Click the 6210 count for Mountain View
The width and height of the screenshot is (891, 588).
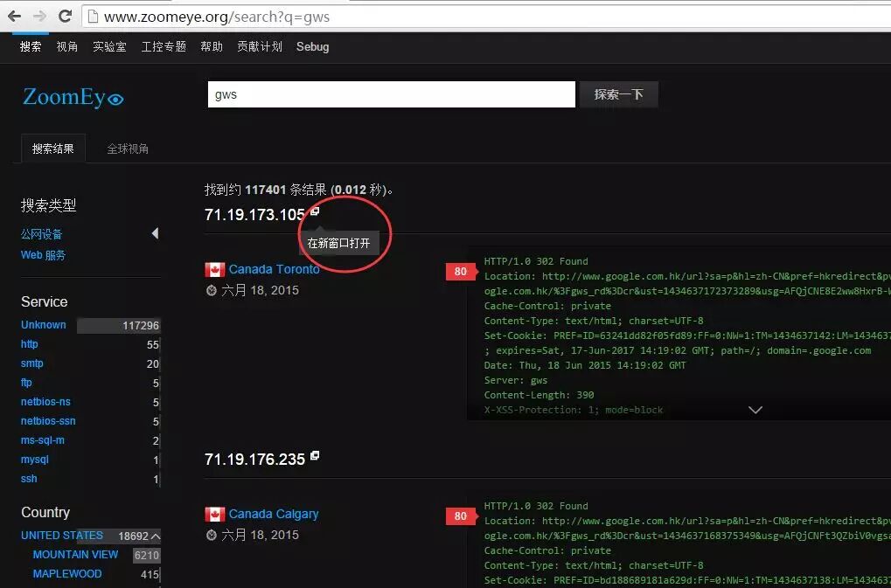(147, 555)
